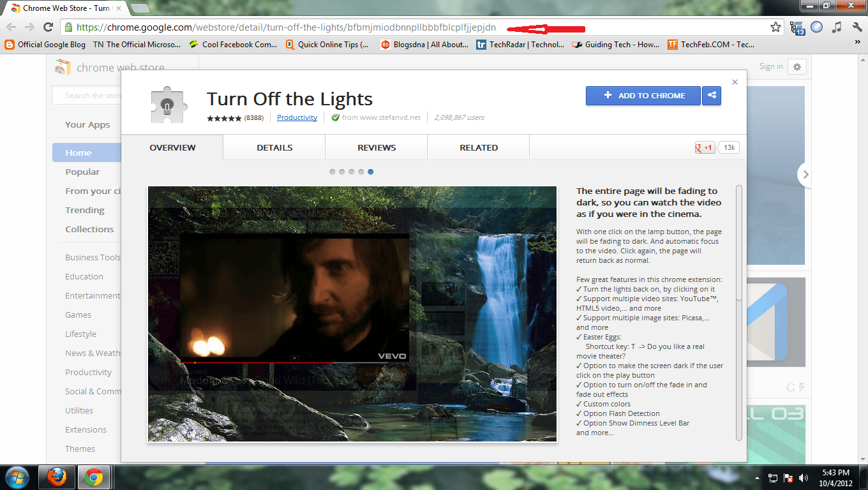Click the music note extension icon in toolbar
868x490 pixels.
(837, 27)
